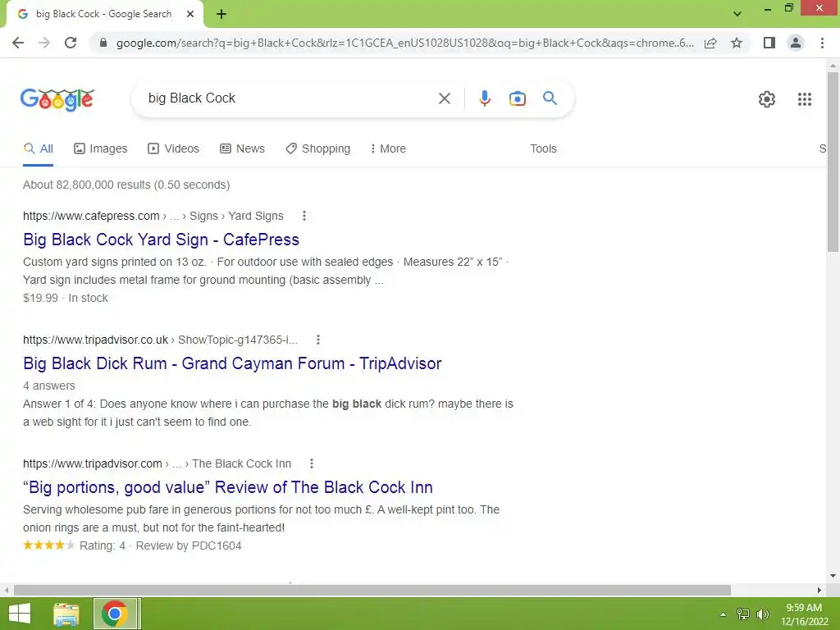Click the vertical scrollbar thumb
The width and height of the screenshot is (840, 630).
833,162
